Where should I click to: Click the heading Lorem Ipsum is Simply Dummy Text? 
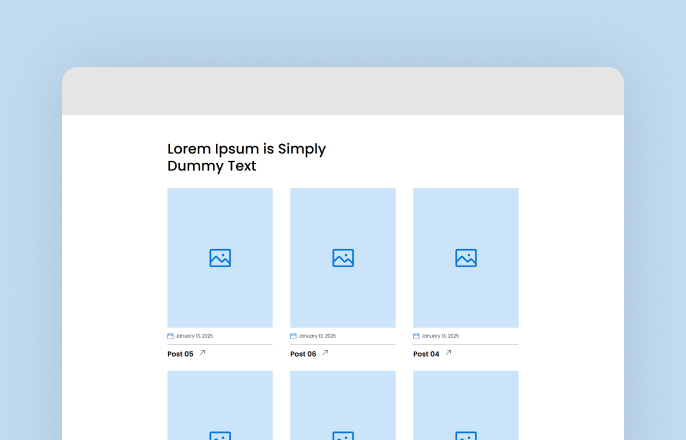(x=247, y=157)
